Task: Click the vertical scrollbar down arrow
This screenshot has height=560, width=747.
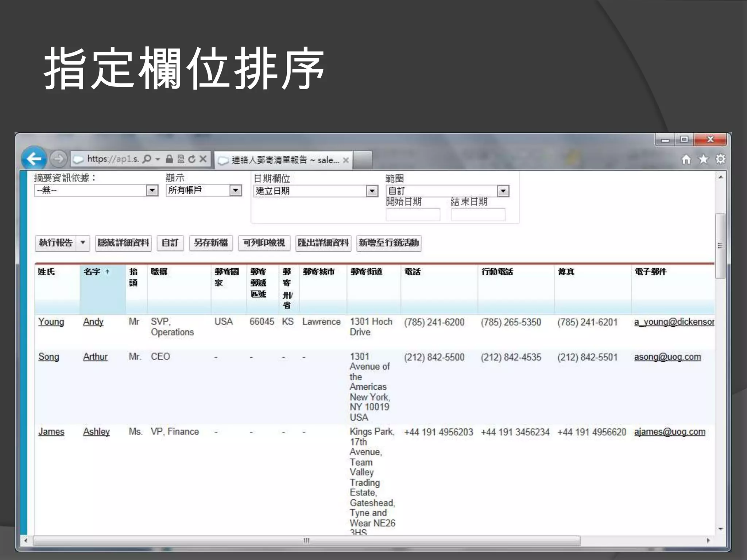Action: 720,529
